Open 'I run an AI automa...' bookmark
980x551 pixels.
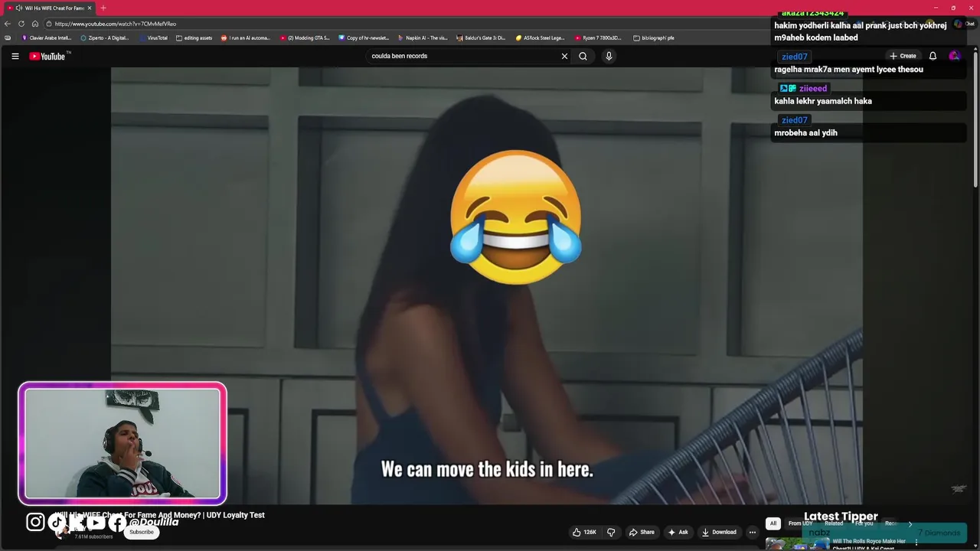245,37
